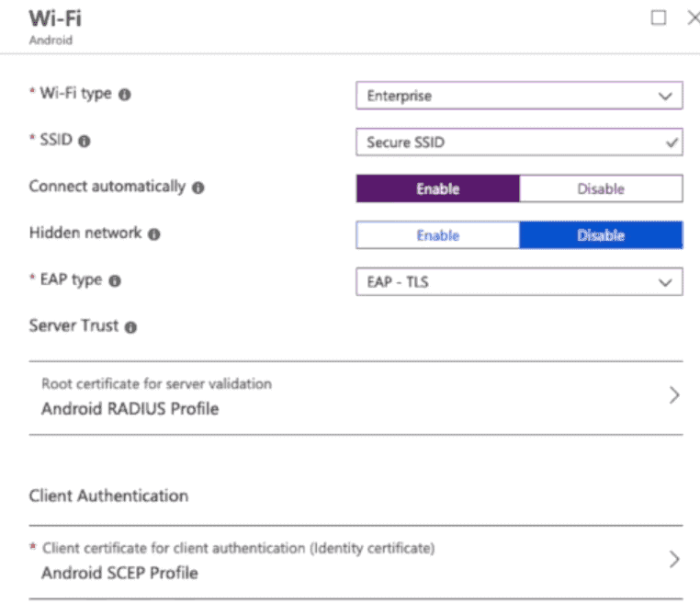Viewport: 700px width, 615px height.
Task: Disable Connect automatically
Action: (601, 188)
